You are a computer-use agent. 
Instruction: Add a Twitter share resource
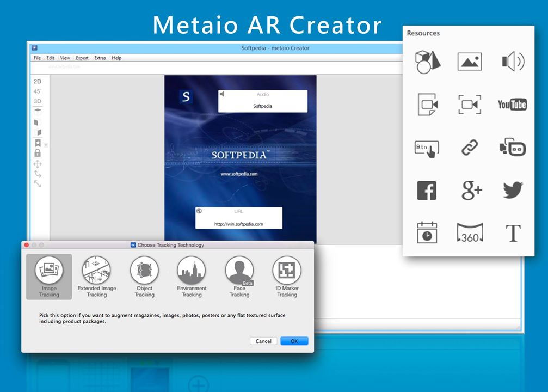(512, 190)
